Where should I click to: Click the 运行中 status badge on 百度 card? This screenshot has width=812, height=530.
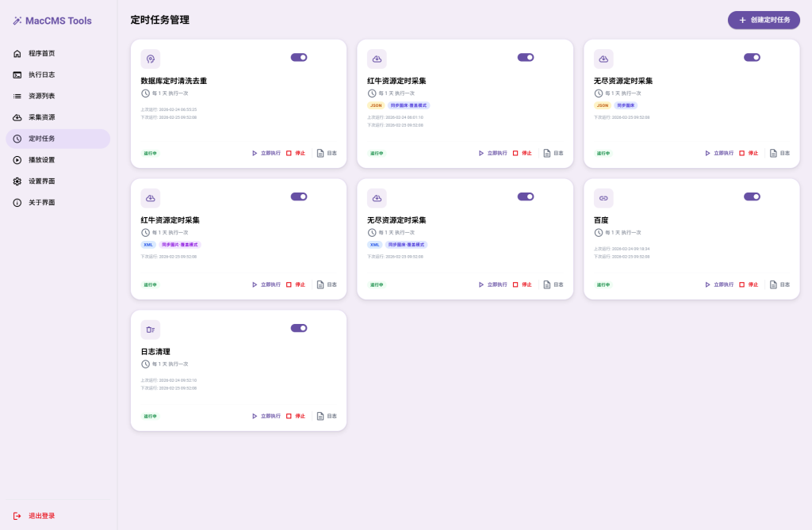pyautogui.click(x=603, y=284)
